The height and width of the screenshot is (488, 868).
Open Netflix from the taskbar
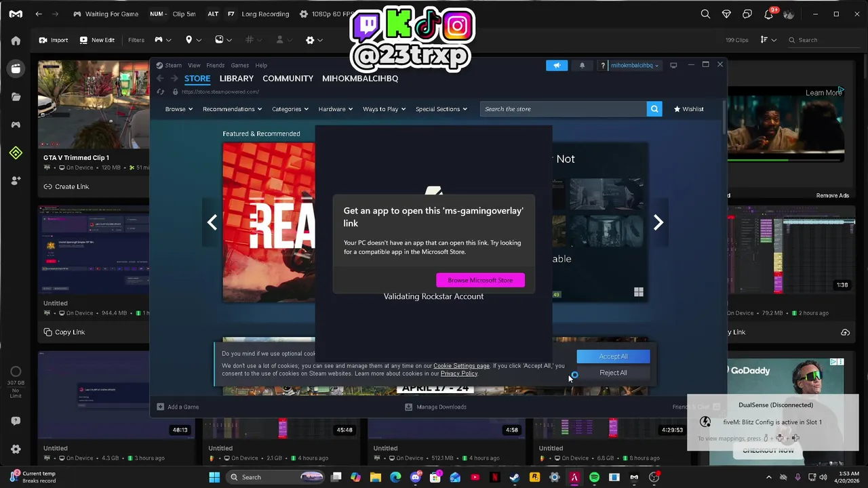(x=495, y=477)
